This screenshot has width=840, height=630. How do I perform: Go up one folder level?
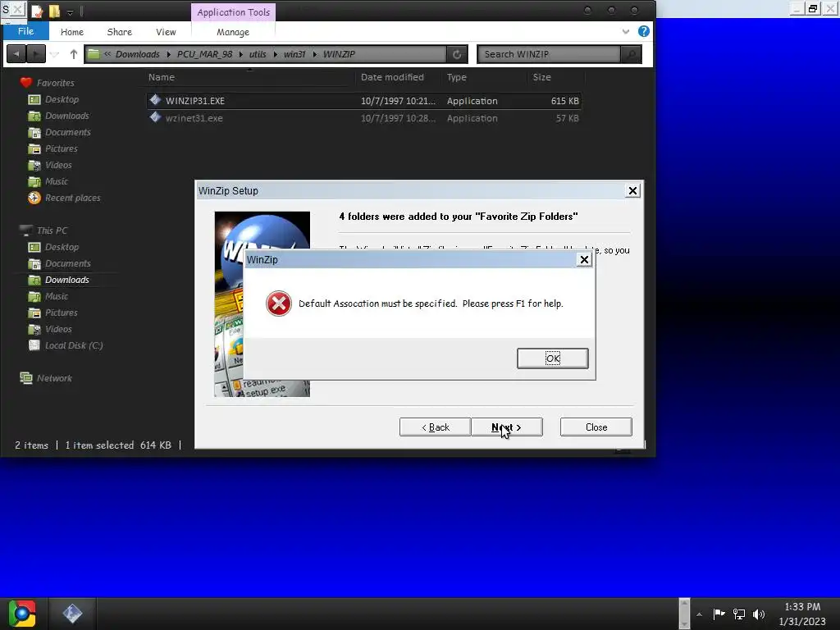(x=73, y=54)
